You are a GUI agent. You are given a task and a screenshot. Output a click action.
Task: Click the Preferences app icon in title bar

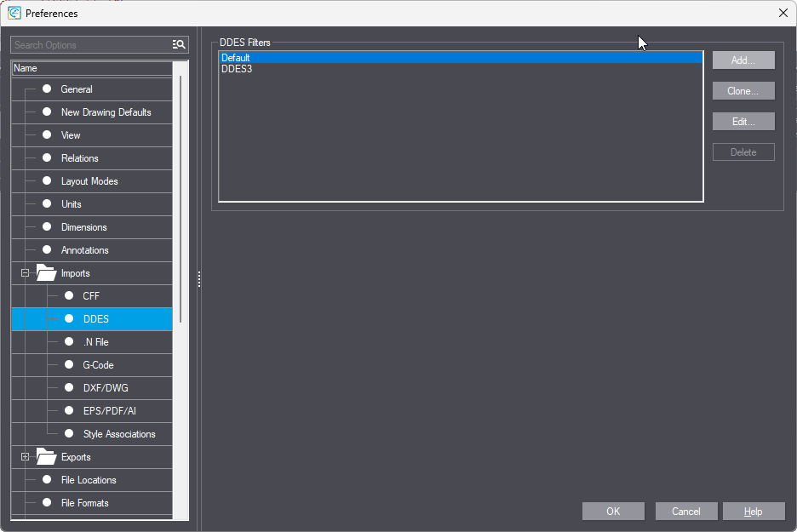14,13
